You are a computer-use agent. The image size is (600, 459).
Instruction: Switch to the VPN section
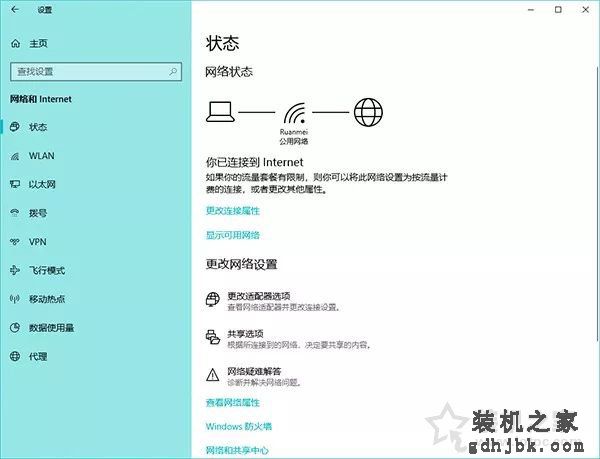pos(38,242)
